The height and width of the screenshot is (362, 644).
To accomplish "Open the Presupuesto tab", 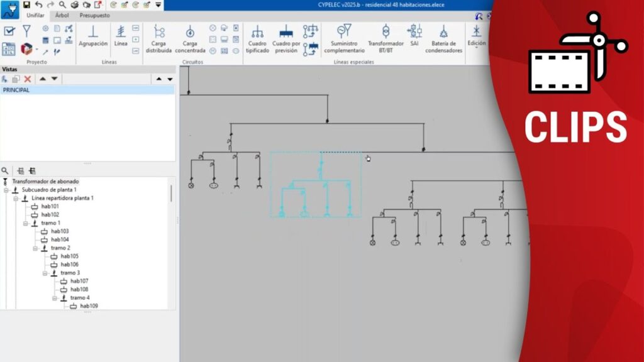I will pyautogui.click(x=94, y=15).
